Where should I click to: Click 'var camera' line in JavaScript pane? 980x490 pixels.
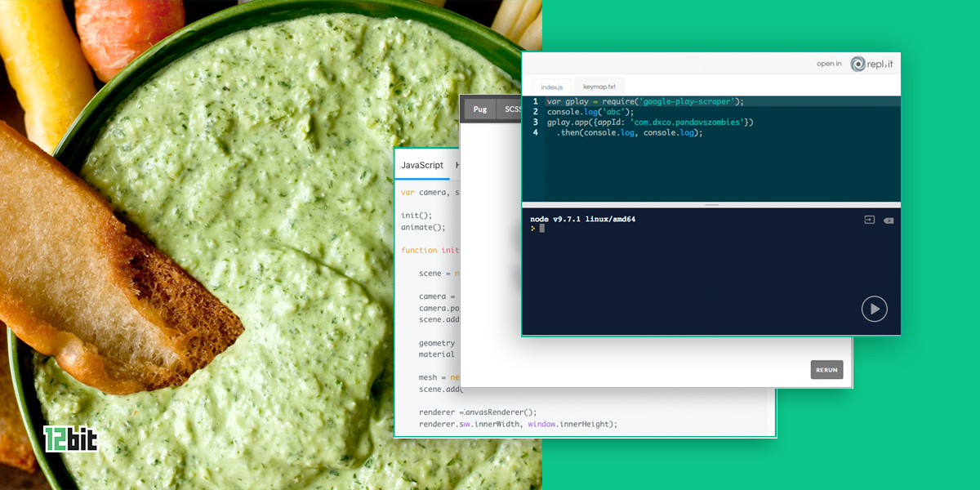click(x=430, y=193)
